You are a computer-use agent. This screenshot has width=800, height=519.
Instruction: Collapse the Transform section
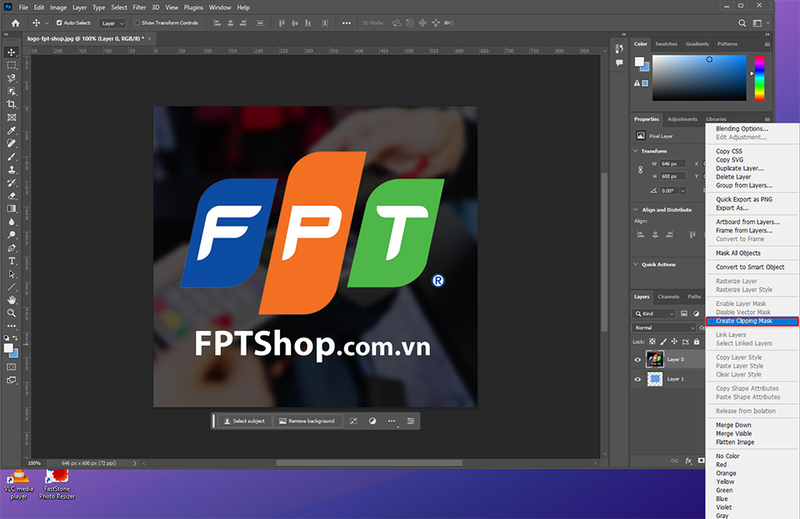[x=636, y=151]
